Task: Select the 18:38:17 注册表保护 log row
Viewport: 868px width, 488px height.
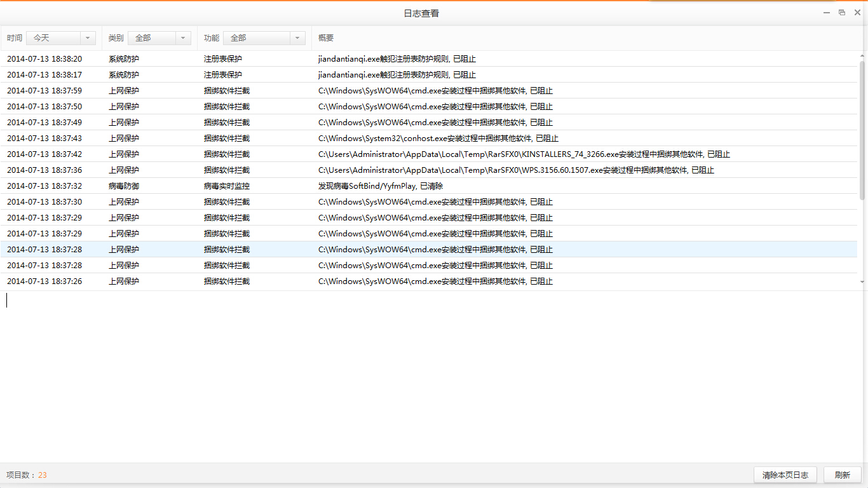Action: pyautogui.click(x=397, y=75)
